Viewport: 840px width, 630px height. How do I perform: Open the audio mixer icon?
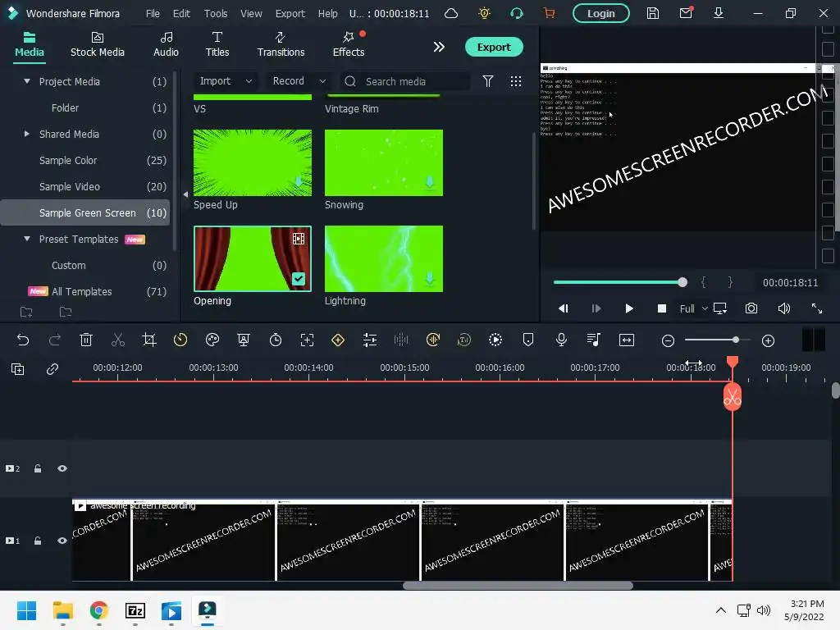tap(594, 340)
